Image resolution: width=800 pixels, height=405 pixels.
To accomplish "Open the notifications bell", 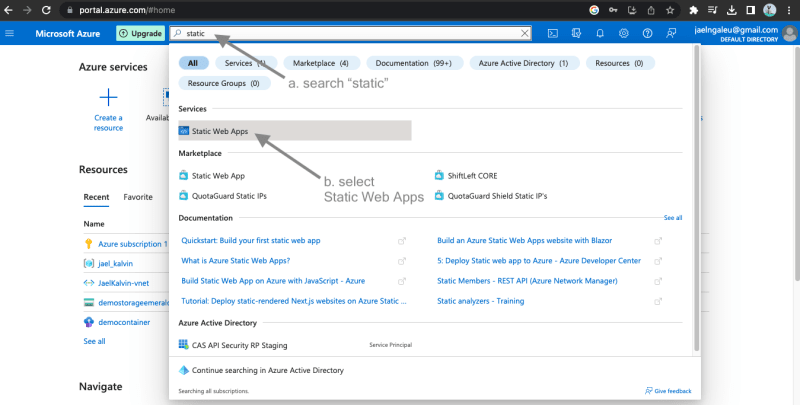I will 600,34.
